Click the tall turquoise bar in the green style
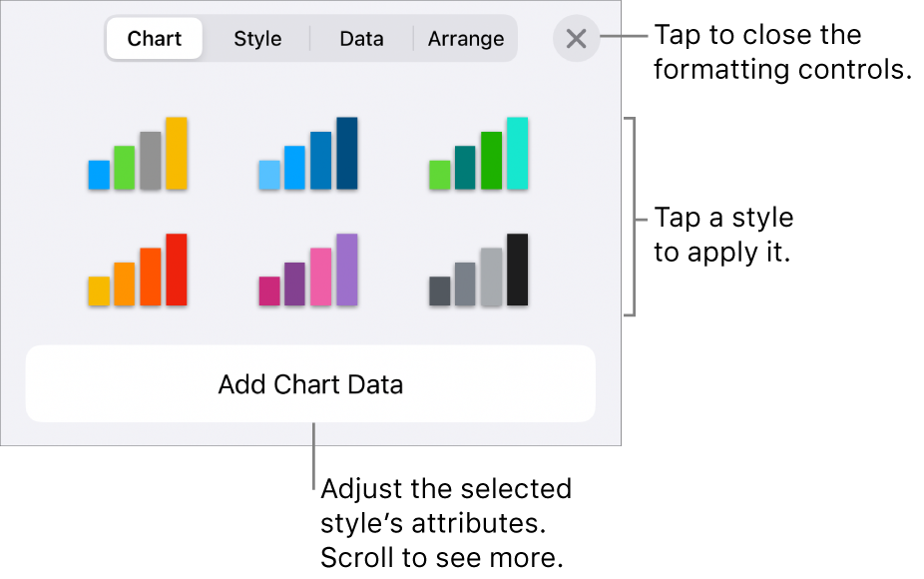This screenshot has height=579, width=924. point(517,153)
